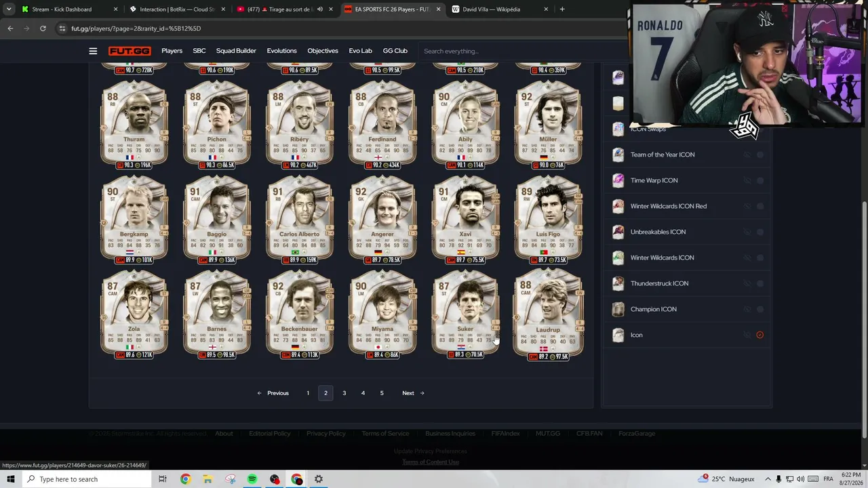Open Snipping Tool on the taskbar

pyautogui.click(x=230, y=479)
